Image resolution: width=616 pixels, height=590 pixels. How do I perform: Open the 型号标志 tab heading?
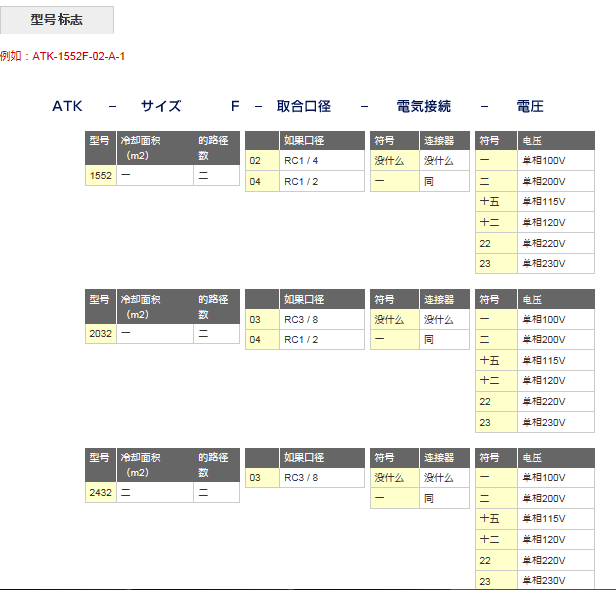pyautogui.click(x=57, y=20)
